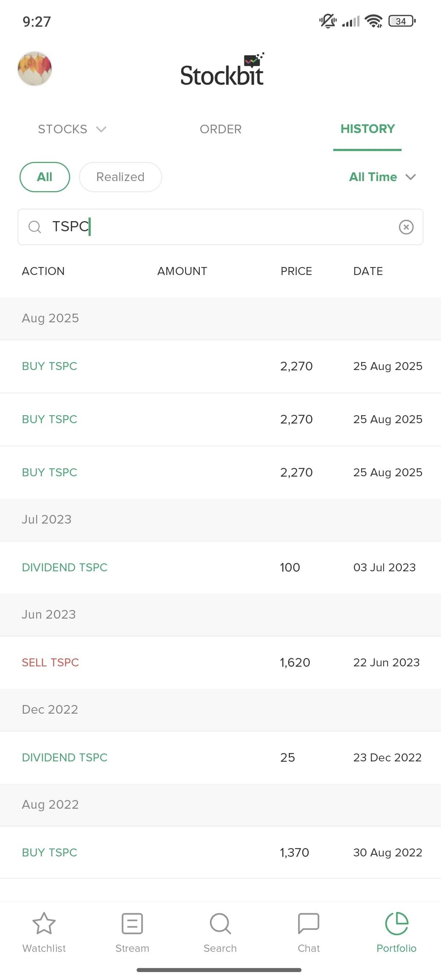Tap the Search magnifier in bottom navigation
Viewport: 441px width, 980px height.
tap(220, 924)
